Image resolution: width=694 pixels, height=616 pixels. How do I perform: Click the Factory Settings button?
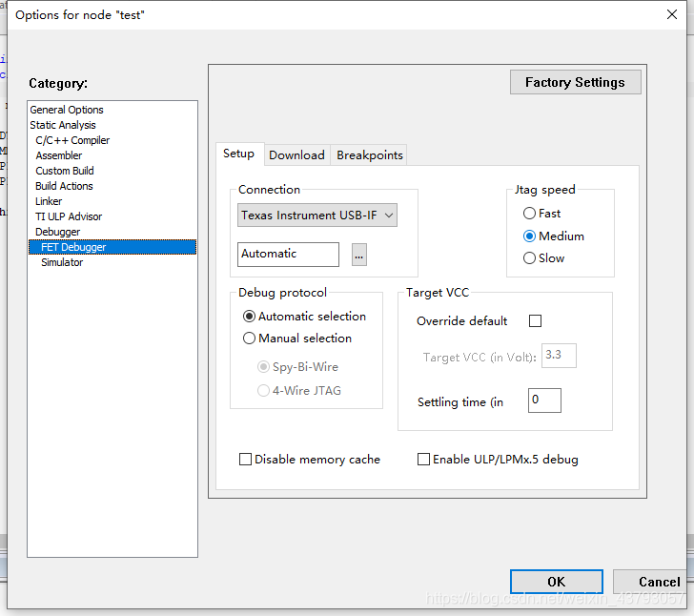point(575,83)
